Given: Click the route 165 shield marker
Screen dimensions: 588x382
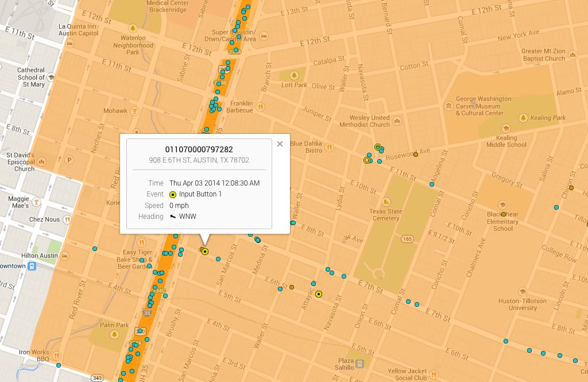Looking at the screenshot, I should (x=407, y=238).
